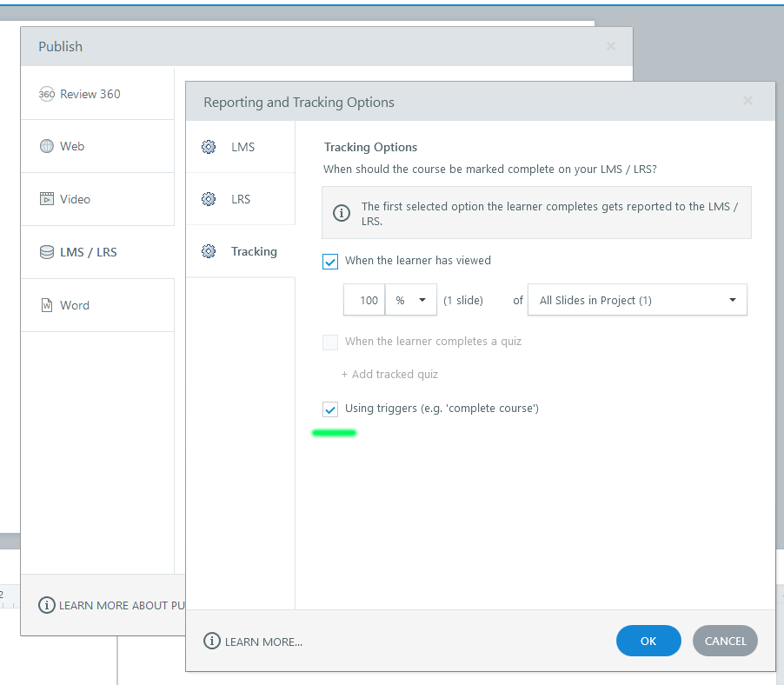The height and width of the screenshot is (685, 784).
Task: Click the Video film icon
Action: coord(47,199)
